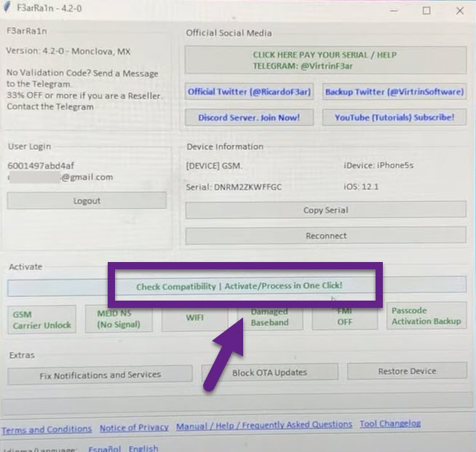Select Damaged Baseband option

[270, 317]
